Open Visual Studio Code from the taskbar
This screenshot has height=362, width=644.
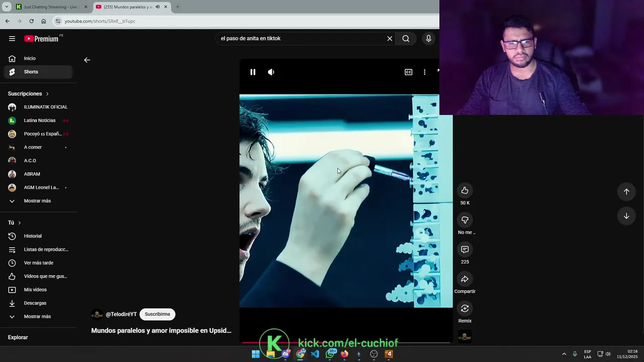[315, 354]
